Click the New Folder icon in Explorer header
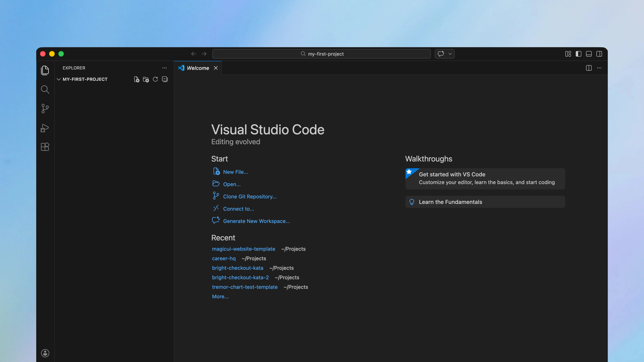The height and width of the screenshot is (362, 644). coord(146,79)
